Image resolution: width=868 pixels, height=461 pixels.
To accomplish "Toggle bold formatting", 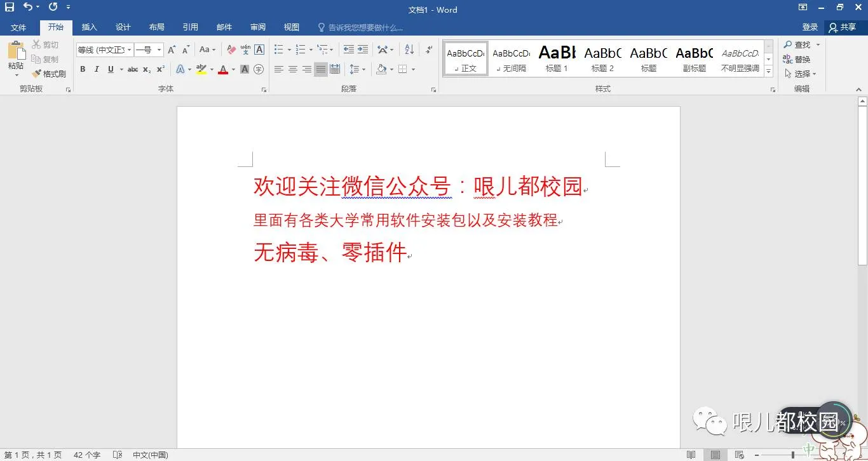I will coord(83,69).
